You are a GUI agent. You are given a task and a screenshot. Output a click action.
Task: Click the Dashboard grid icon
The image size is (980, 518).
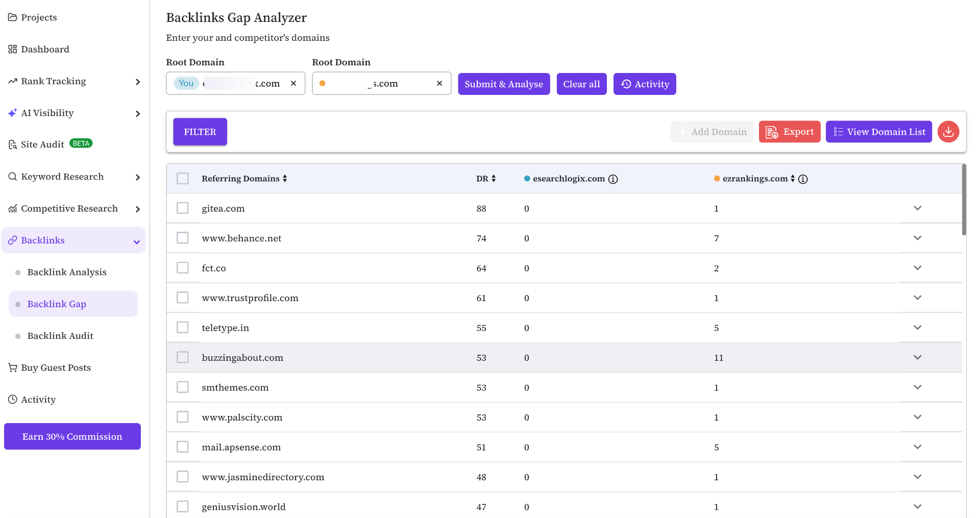[13, 49]
